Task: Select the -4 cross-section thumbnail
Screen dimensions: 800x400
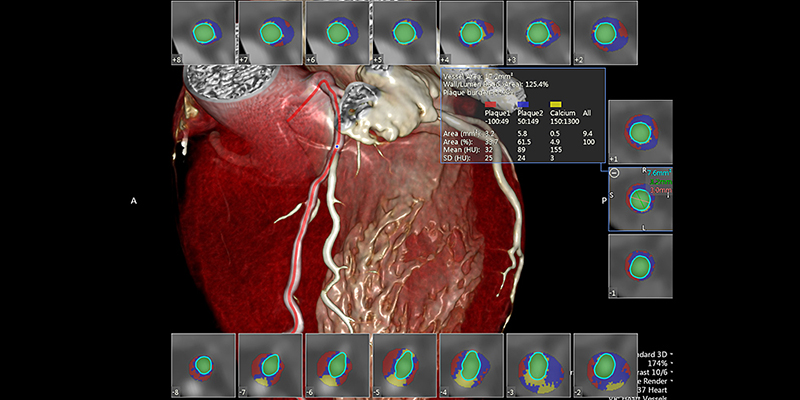Action: pos(470,366)
